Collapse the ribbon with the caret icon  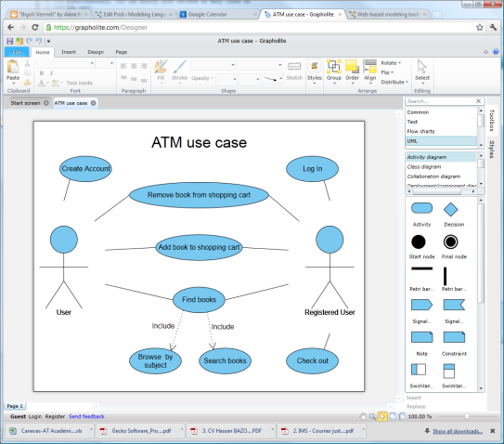point(485,52)
